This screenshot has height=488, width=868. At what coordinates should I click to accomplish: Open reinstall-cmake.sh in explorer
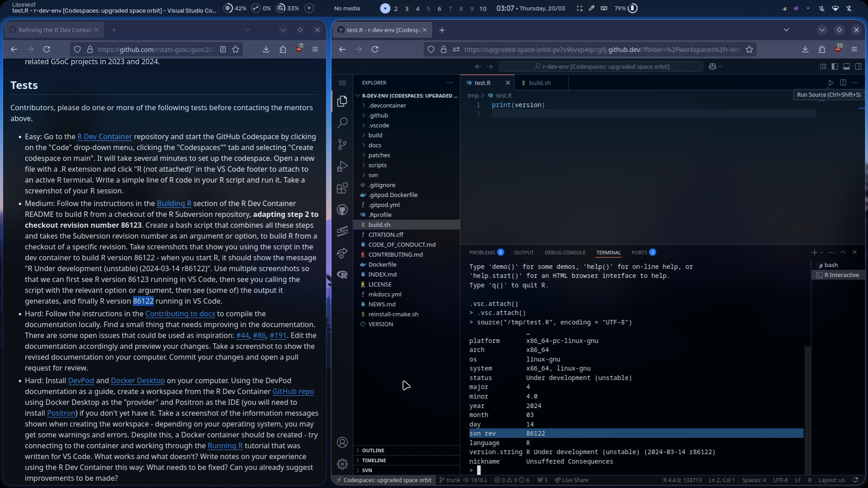coord(406,314)
